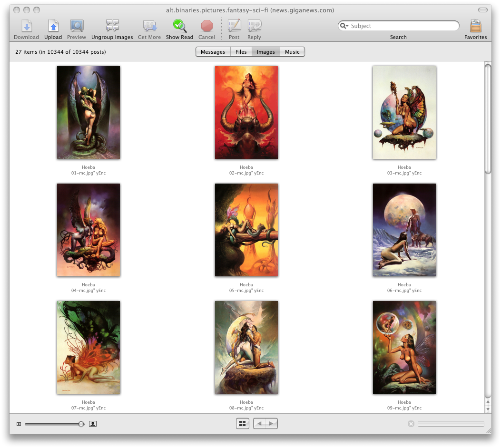Click the toolbar toggle pill button
The height and width of the screenshot is (448, 501).
482,10
